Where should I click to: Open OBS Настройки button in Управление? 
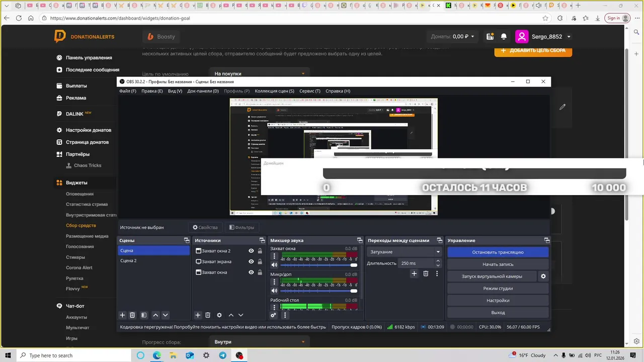498,300
